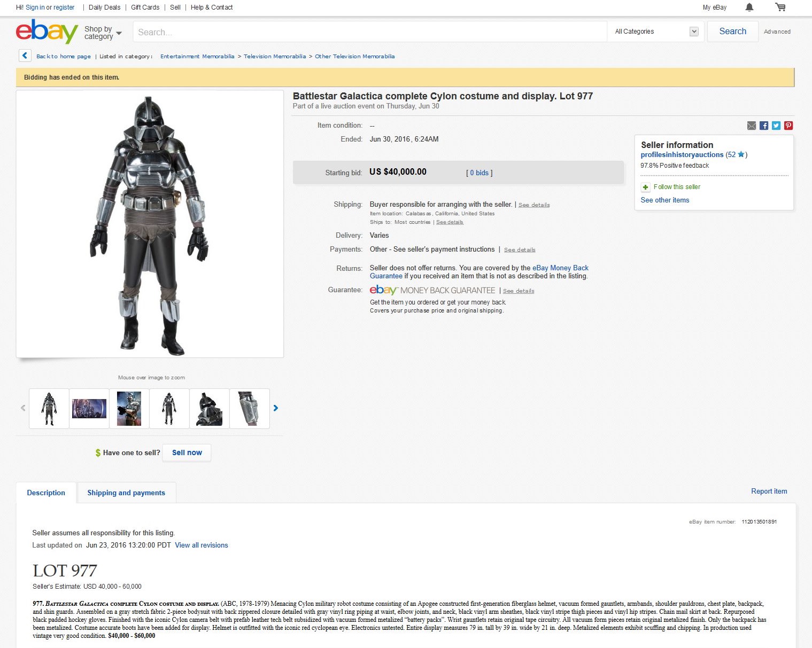Click the Sell now button
Viewport: 812px width, 648px height.
(187, 452)
